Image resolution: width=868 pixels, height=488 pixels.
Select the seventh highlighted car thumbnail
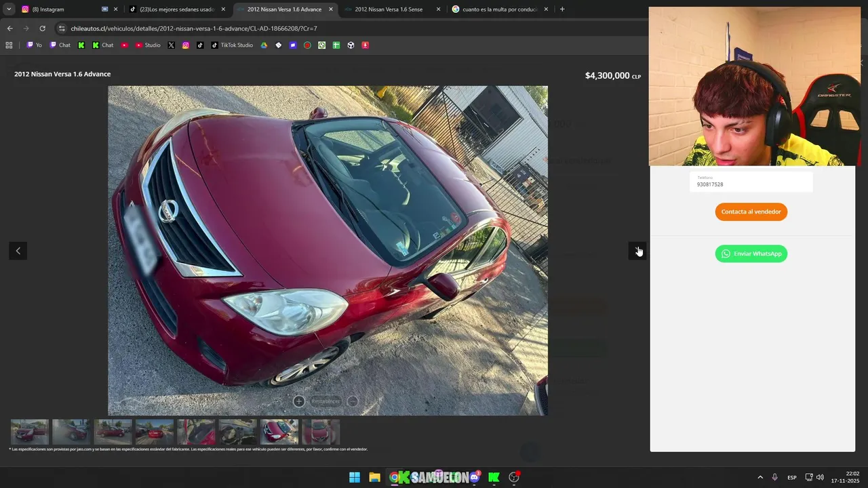tap(279, 432)
